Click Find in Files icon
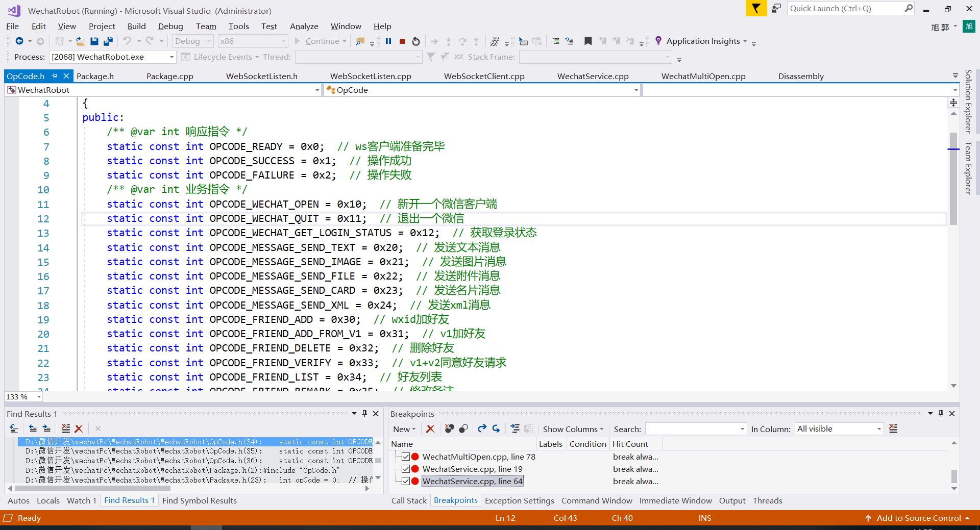This screenshot has height=530, width=980. pos(360,41)
